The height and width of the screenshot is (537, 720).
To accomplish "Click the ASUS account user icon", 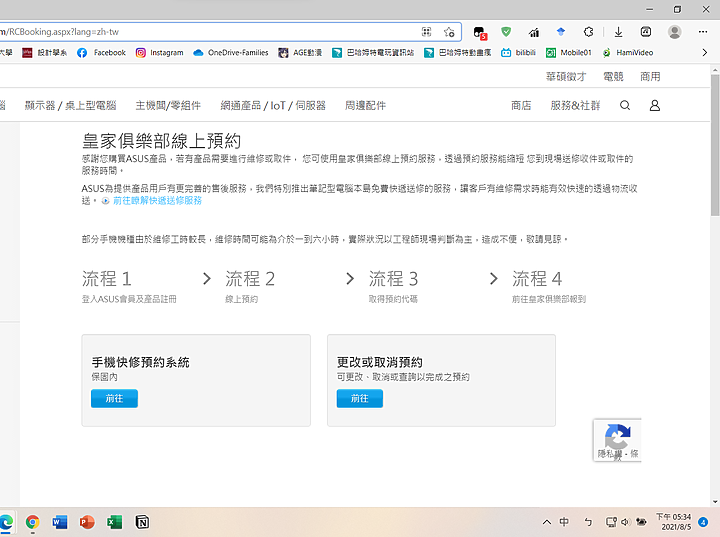I will coord(655,106).
